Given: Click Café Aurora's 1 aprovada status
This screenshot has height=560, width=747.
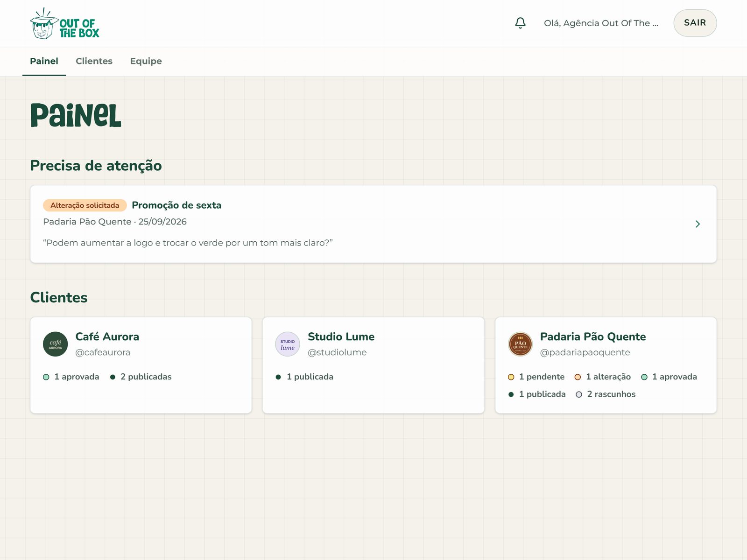Looking at the screenshot, I should pyautogui.click(x=71, y=377).
